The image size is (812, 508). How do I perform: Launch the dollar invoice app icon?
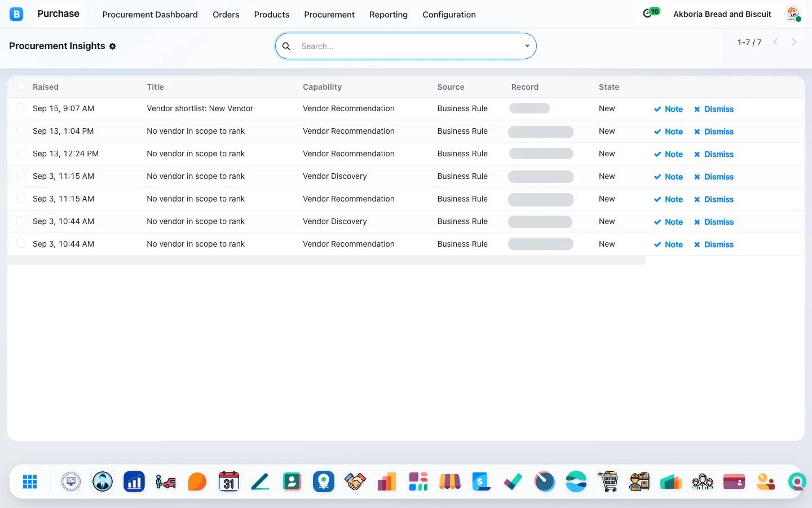tap(482, 481)
